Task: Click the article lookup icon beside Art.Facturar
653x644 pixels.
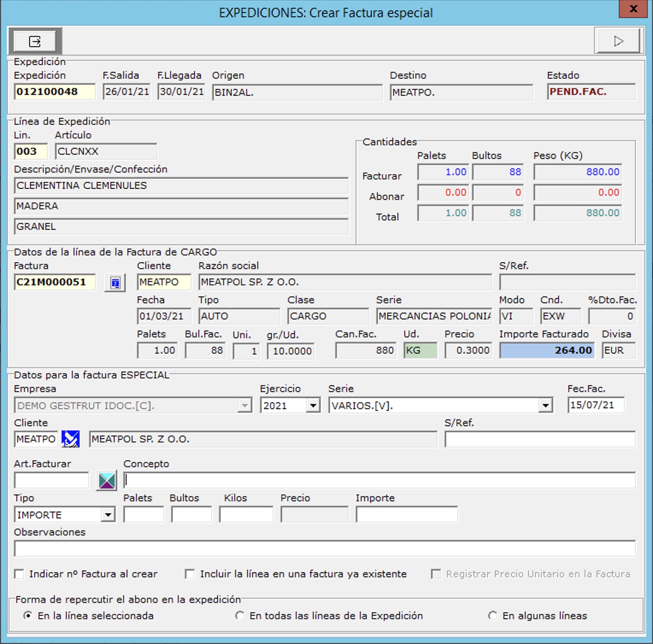Action: click(106, 481)
